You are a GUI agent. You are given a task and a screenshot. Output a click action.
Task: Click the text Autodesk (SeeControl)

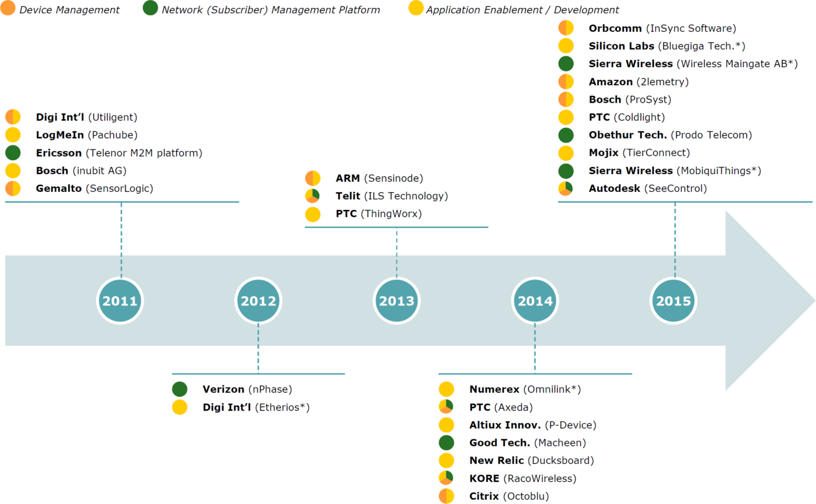pos(648,188)
